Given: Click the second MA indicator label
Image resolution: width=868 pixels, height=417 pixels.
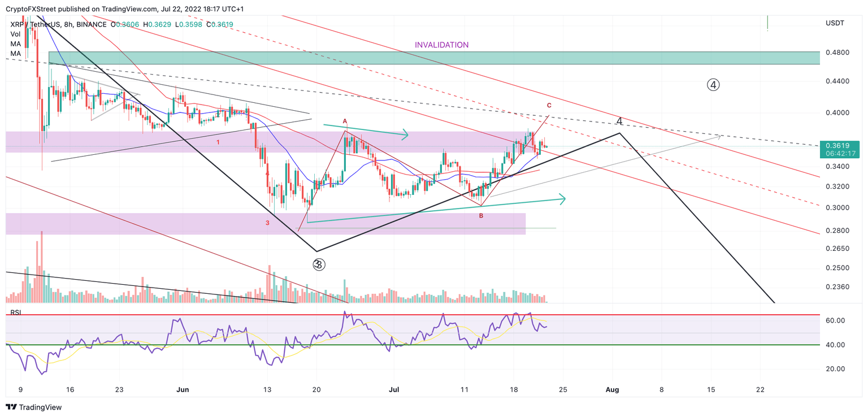Looking at the screenshot, I should (x=15, y=53).
